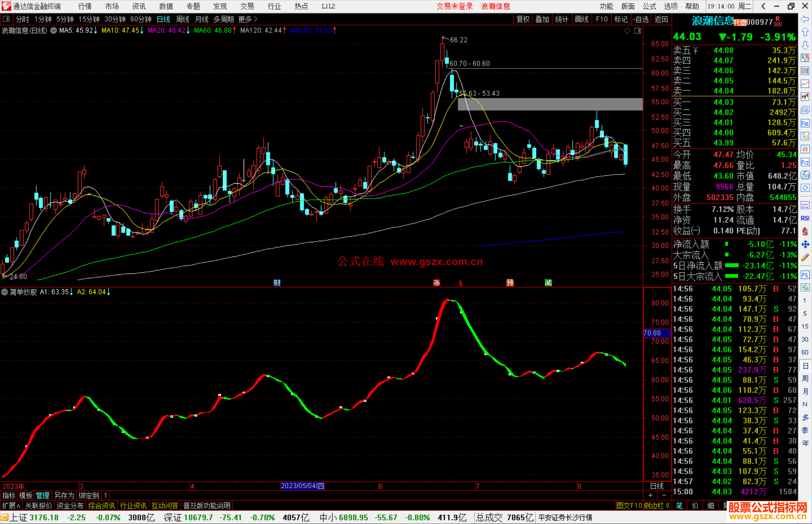The image size is (812, 524).
Task: Click the red S arrow sidebar icon
Action: [x=805, y=231]
